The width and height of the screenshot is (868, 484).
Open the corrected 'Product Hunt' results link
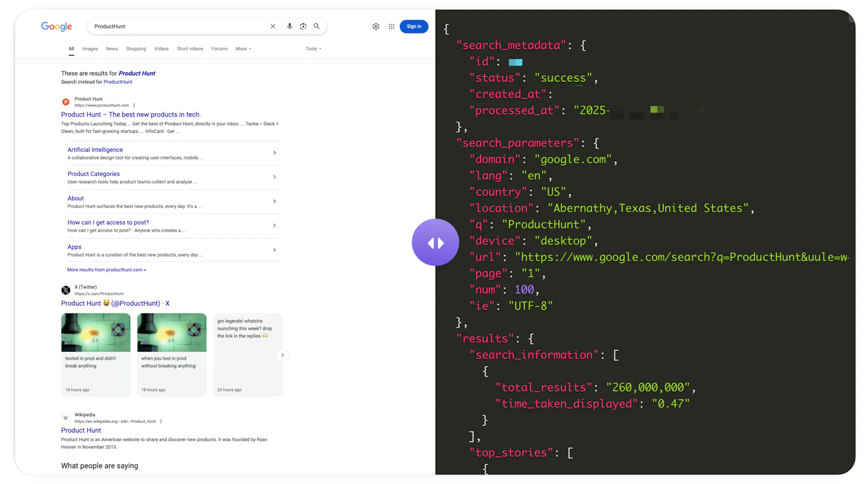(137, 73)
